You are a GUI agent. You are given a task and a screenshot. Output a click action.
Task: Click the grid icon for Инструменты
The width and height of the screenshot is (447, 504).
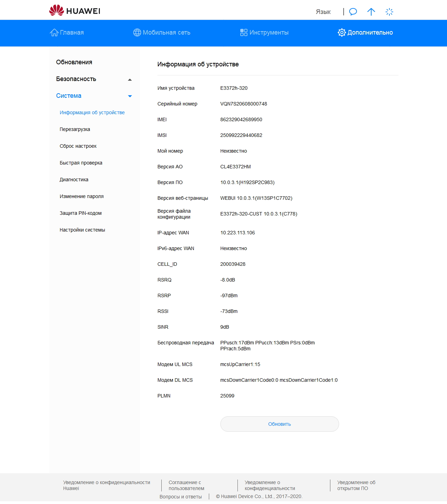pyautogui.click(x=244, y=32)
